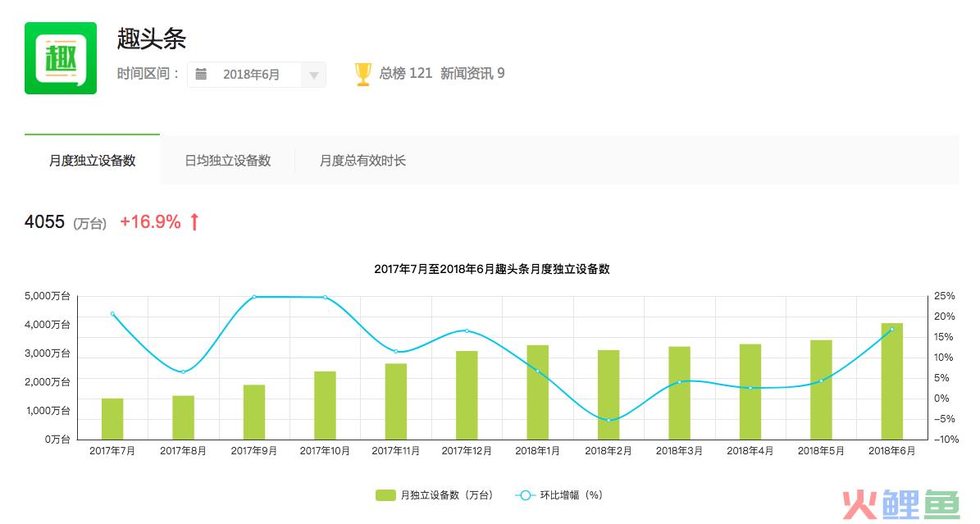980x524 pixels.
Task: Click the 2017年7月 green bar
Action: 112,419
